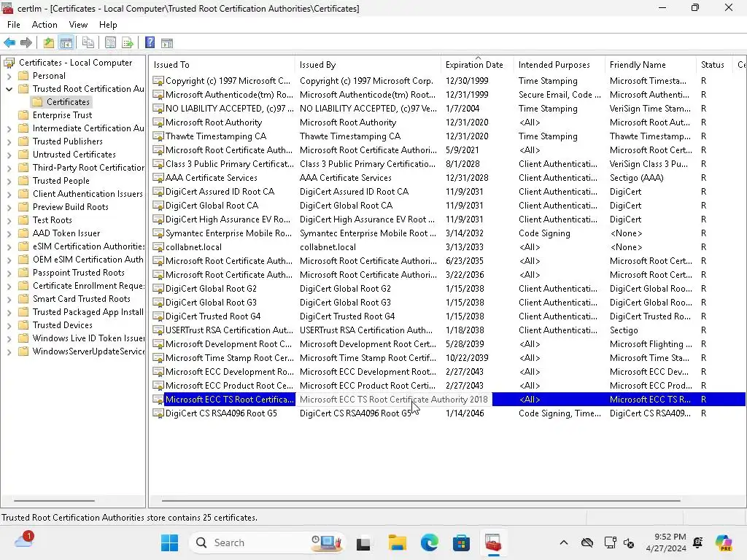
Task: Click folder icon next to Test Roots
Action: point(23,220)
